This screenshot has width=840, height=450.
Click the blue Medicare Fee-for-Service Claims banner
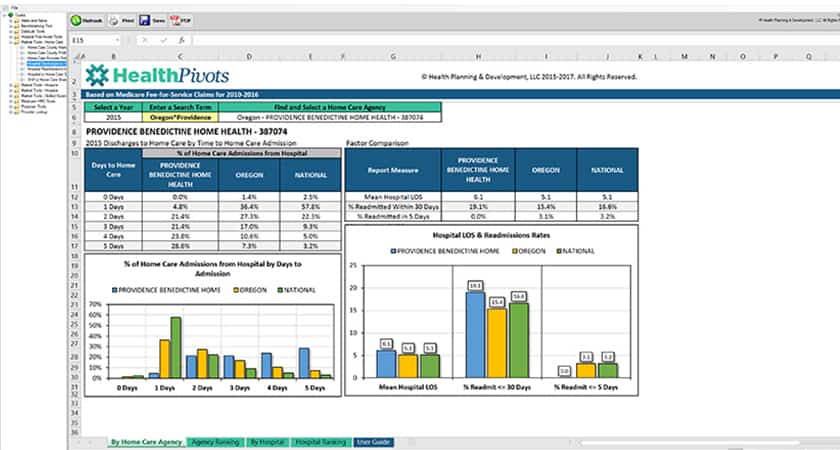[x=461, y=94]
